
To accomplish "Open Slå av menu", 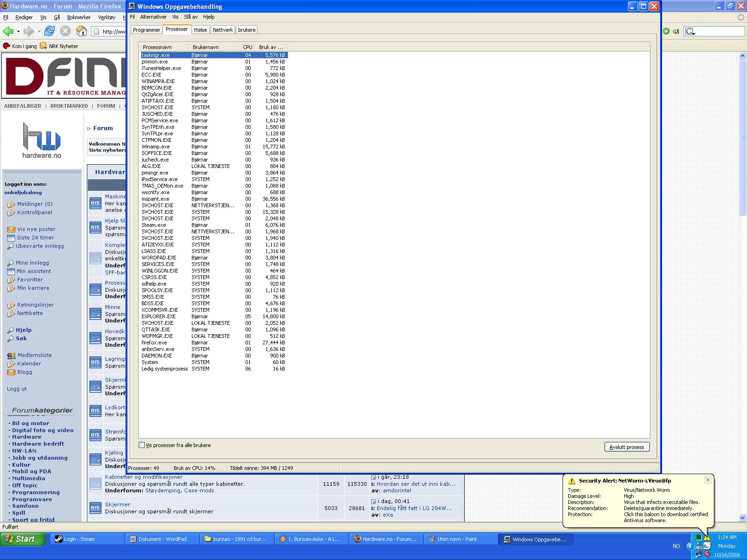I will (x=190, y=17).
